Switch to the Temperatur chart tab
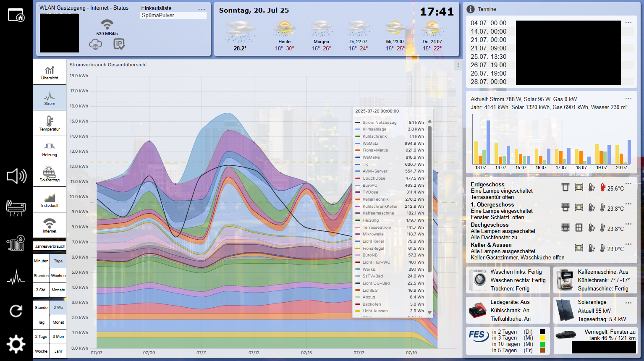Image resolution: width=644 pixels, height=361 pixels. pos(50,123)
